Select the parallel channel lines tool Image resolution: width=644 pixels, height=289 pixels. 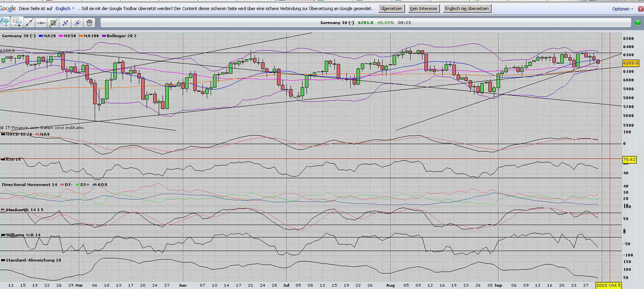(77, 23)
